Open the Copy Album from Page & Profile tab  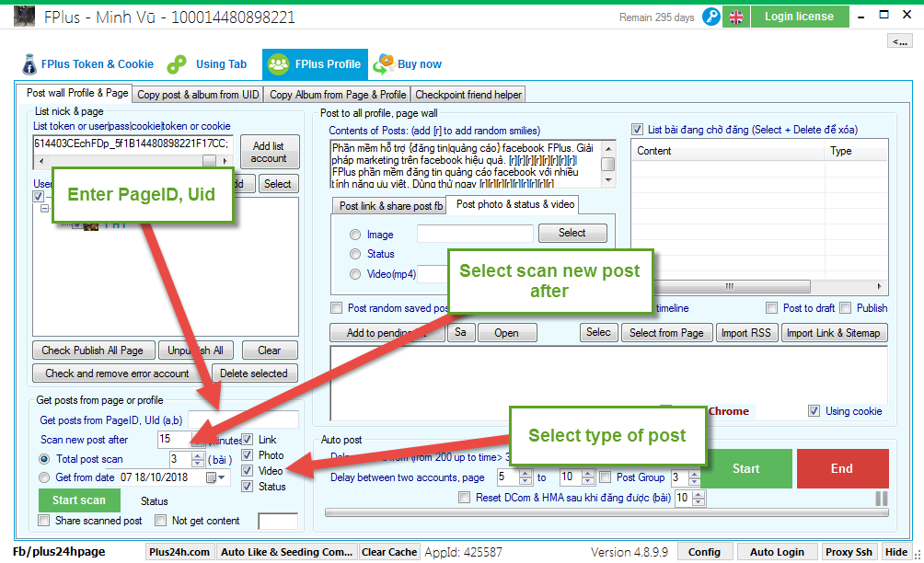[x=338, y=94]
